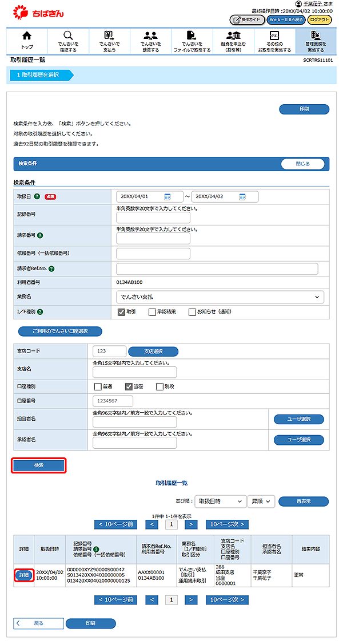Open 融資を申込む（割引等）menu

point(233,42)
